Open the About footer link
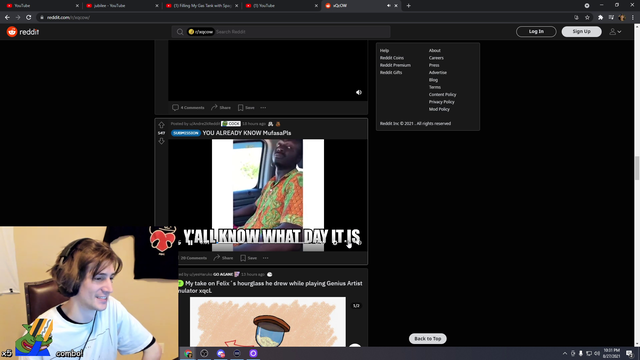The width and height of the screenshot is (640, 360). [x=435, y=51]
